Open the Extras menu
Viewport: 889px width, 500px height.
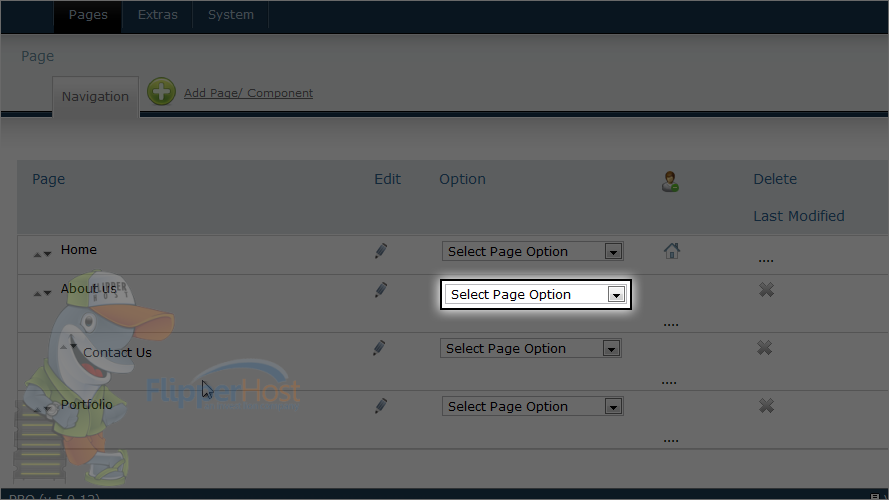pyautogui.click(x=158, y=15)
